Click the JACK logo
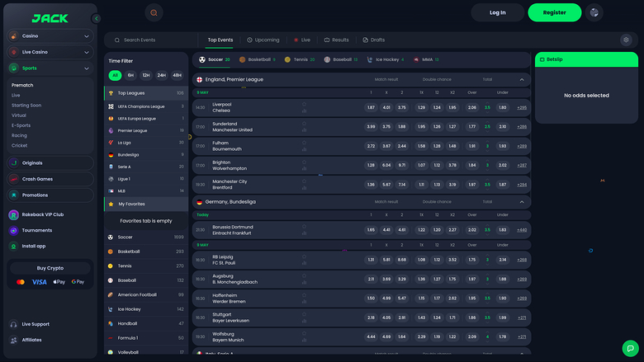Image resolution: width=644 pixels, height=362 pixels. (x=50, y=18)
